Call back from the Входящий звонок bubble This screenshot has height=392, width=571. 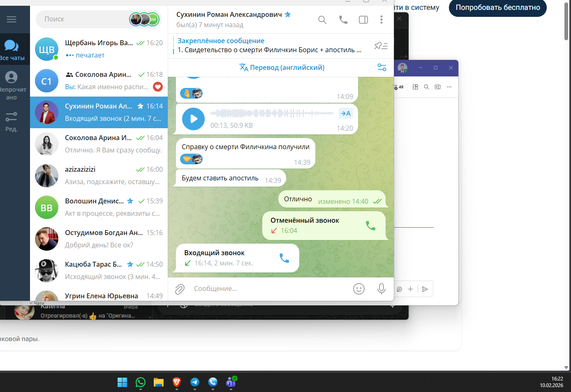point(284,258)
